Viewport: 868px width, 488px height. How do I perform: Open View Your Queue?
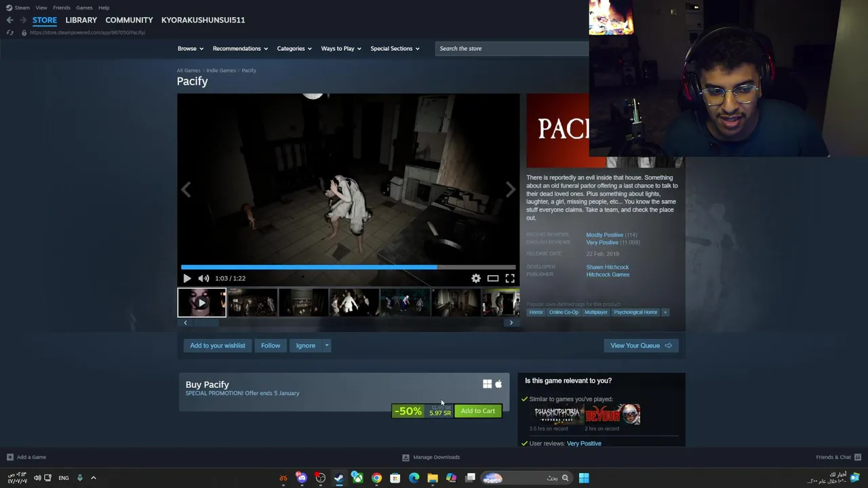click(641, 346)
